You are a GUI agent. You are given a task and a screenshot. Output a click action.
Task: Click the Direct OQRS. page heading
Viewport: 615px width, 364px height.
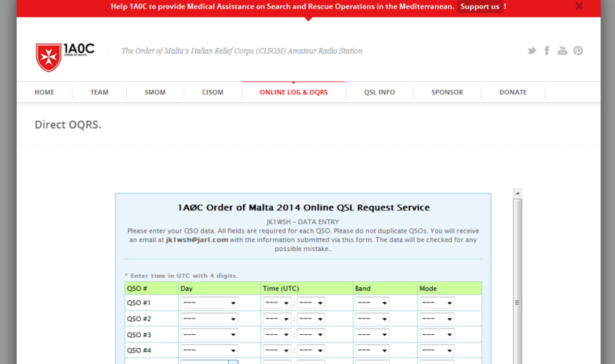click(x=68, y=124)
